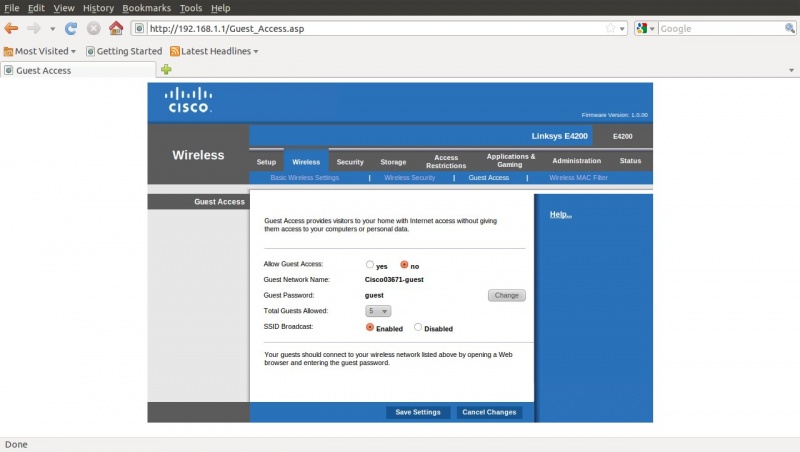The height and width of the screenshot is (452, 800).
Task: Select no for Allow Guest Access
Action: pyautogui.click(x=404, y=265)
